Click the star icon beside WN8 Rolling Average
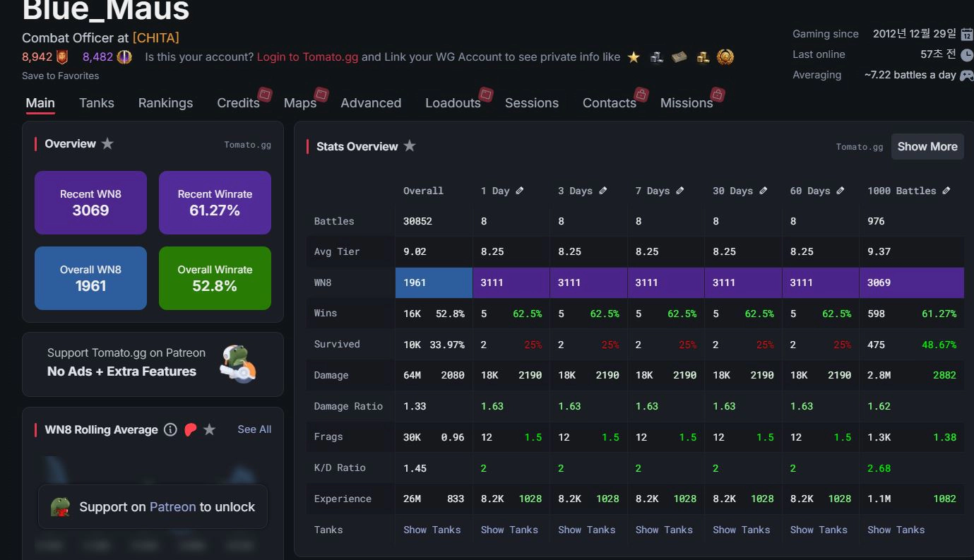 click(x=209, y=429)
